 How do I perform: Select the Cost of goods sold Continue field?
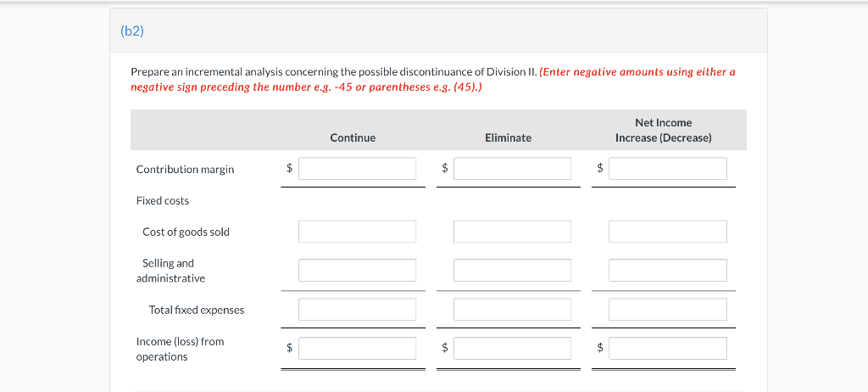coord(357,231)
